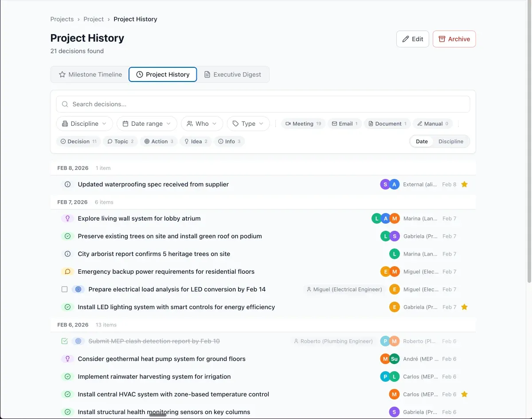
Task: Click the decision icon for rainwater harvesting row
Action: coord(68,376)
